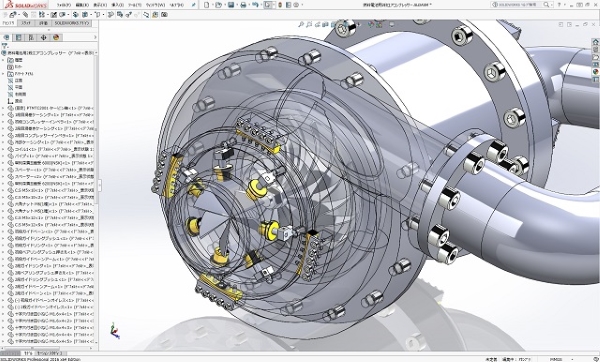
Task: Open the ファイル(F) File menu
Action: click(64, 5)
